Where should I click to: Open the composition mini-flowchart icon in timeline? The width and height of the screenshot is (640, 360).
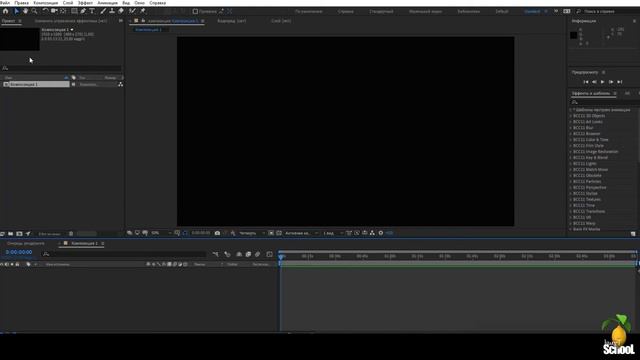click(215, 254)
